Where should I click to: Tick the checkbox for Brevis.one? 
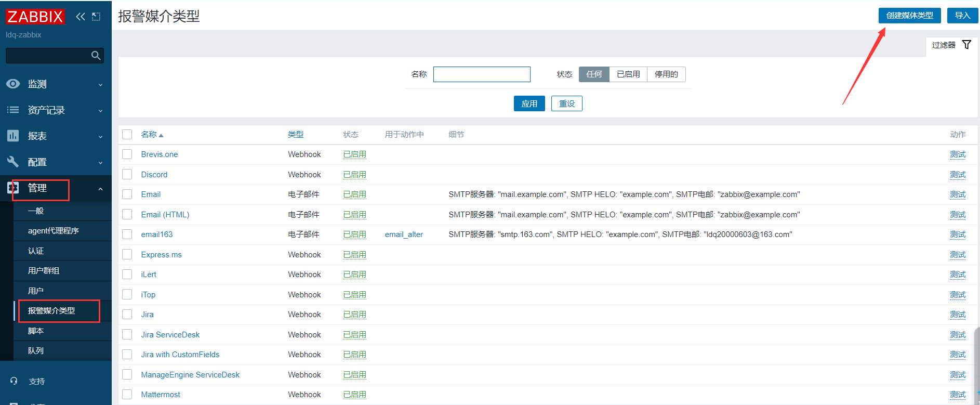tap(127, 154)
